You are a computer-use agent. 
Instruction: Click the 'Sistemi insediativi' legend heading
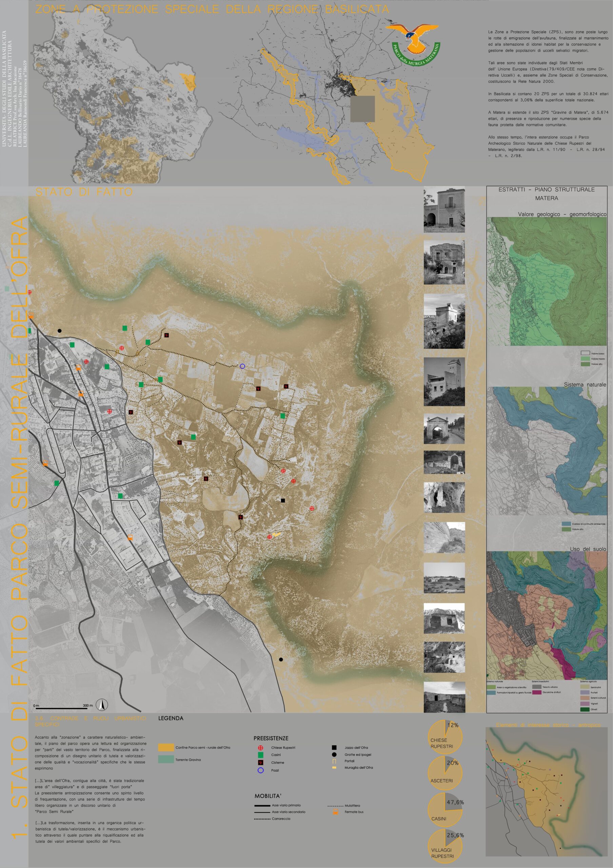pos(540,682)
